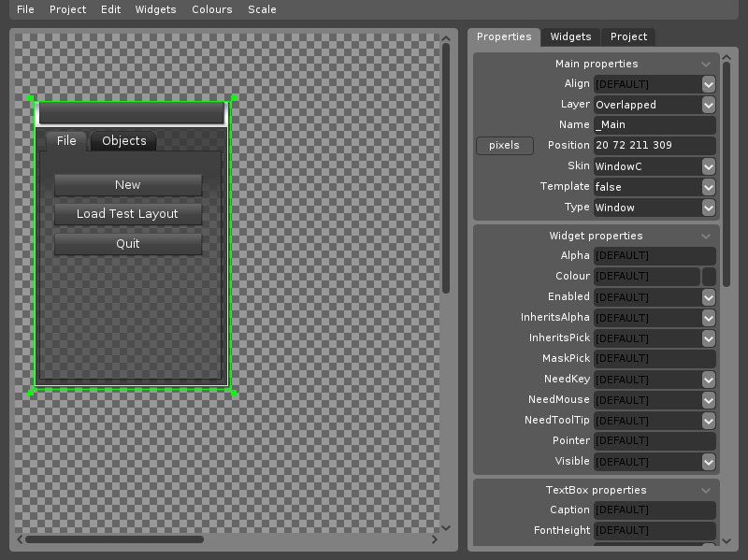The image size is (748, 560).
Task: Click the top-right green resize handle
Action: pos(234,98)
